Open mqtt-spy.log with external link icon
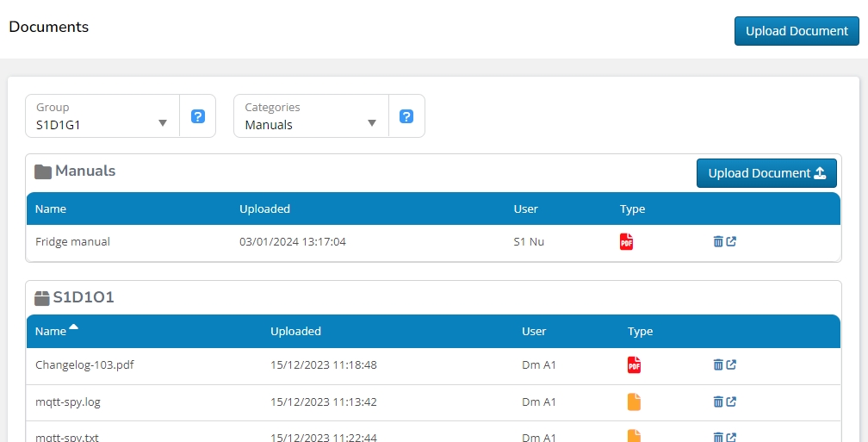 (731, 402)
